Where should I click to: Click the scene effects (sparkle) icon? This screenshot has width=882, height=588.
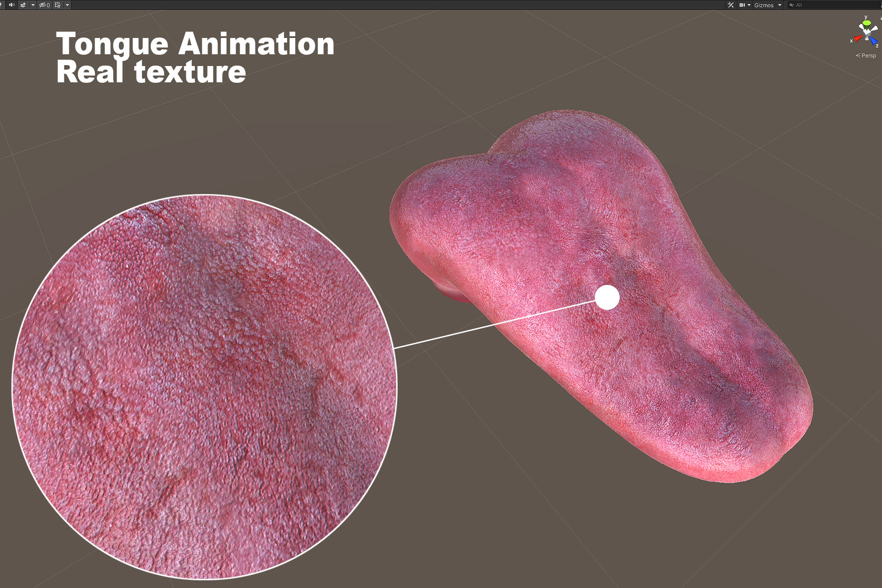23,5
